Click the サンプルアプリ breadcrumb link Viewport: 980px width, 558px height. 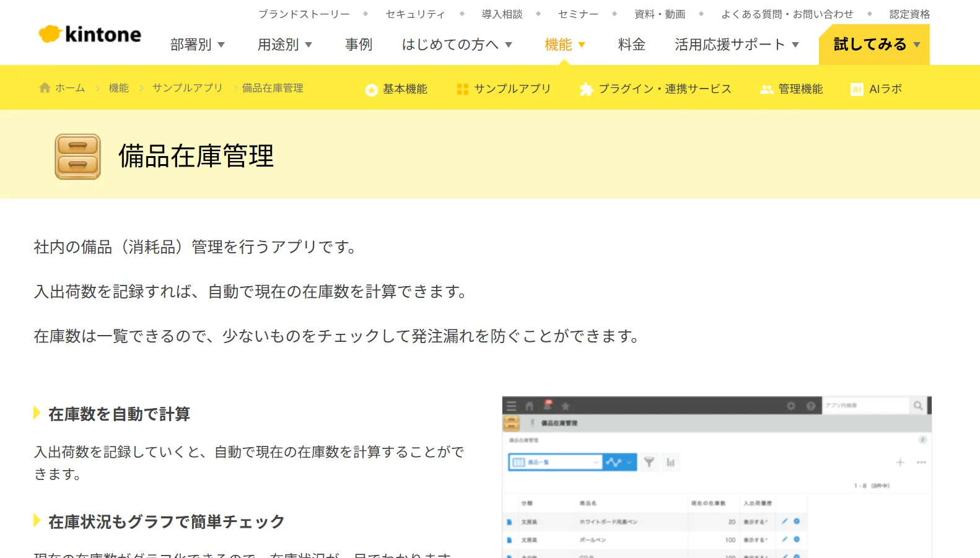188,88
